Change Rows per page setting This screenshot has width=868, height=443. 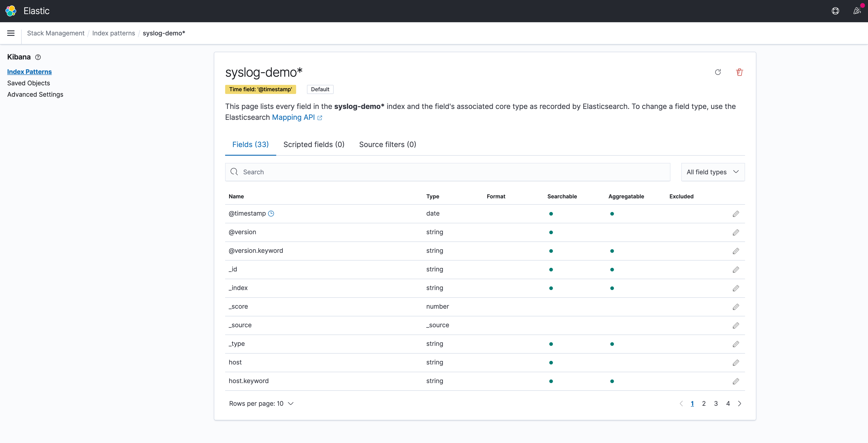tap(261, 404)
